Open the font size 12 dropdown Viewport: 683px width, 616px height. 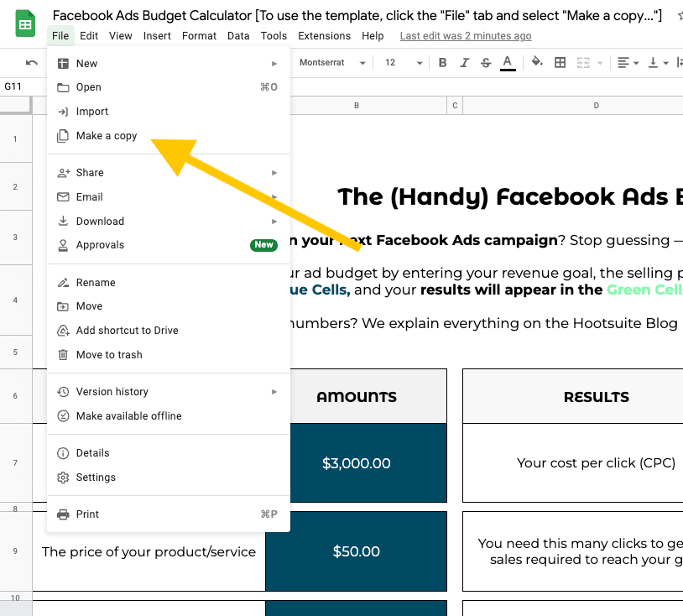click(401, 63)
